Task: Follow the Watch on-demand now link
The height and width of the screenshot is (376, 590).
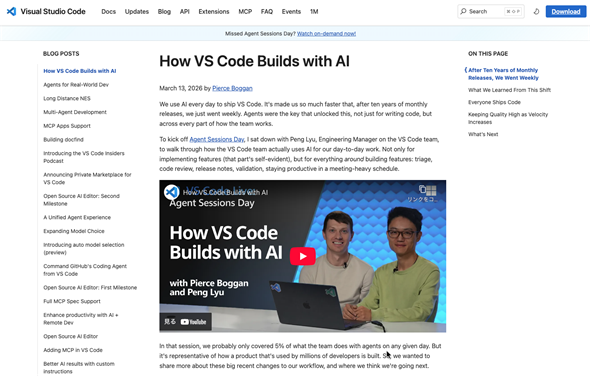Action: point(326,33)
